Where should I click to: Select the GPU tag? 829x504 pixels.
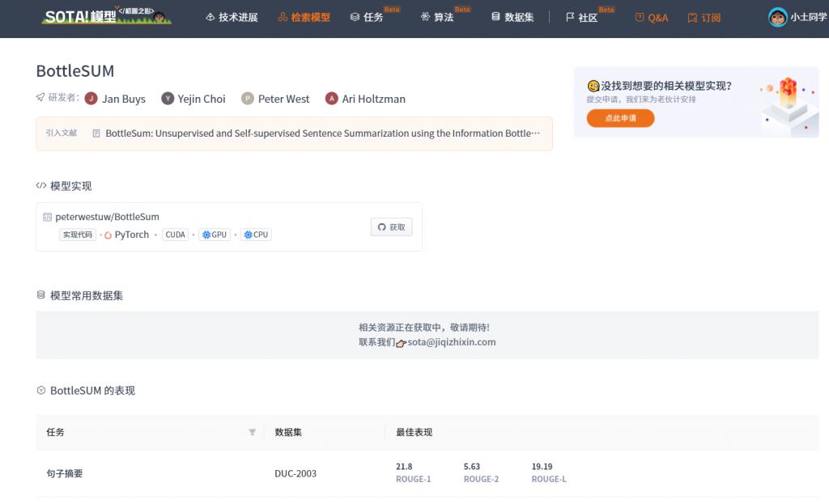pos(215,235)
